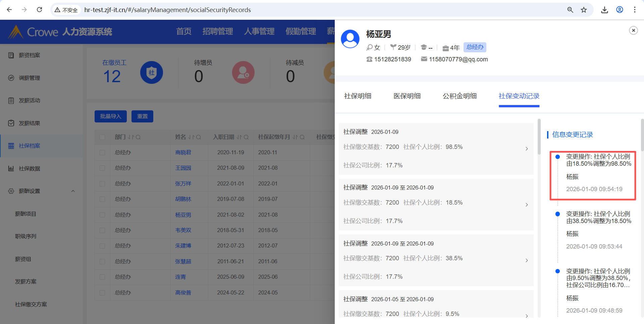The image size is (644, 324).
Task: Click the 薪资档案 sidebar icon
Action: pyautogui.click(x=11, y=55)
